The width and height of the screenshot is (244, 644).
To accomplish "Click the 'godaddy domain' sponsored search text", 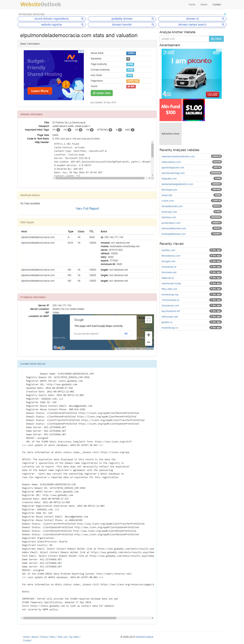I will [x=122, y=19].
